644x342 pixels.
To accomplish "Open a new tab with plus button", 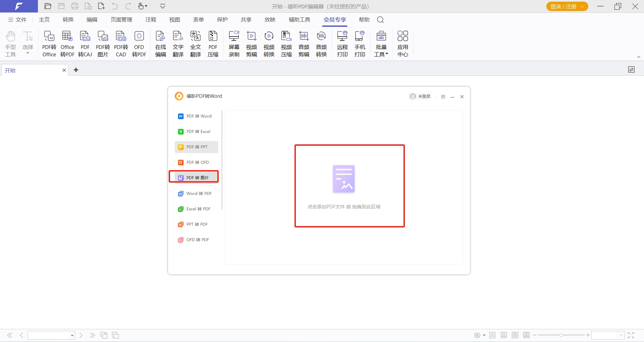I will click(76, 70).
